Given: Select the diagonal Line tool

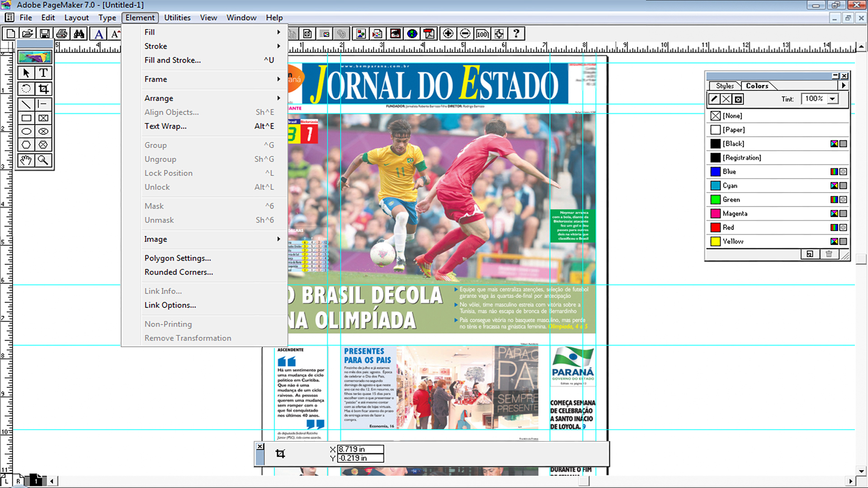Looking at the screenshot, I should pos(26,104).
